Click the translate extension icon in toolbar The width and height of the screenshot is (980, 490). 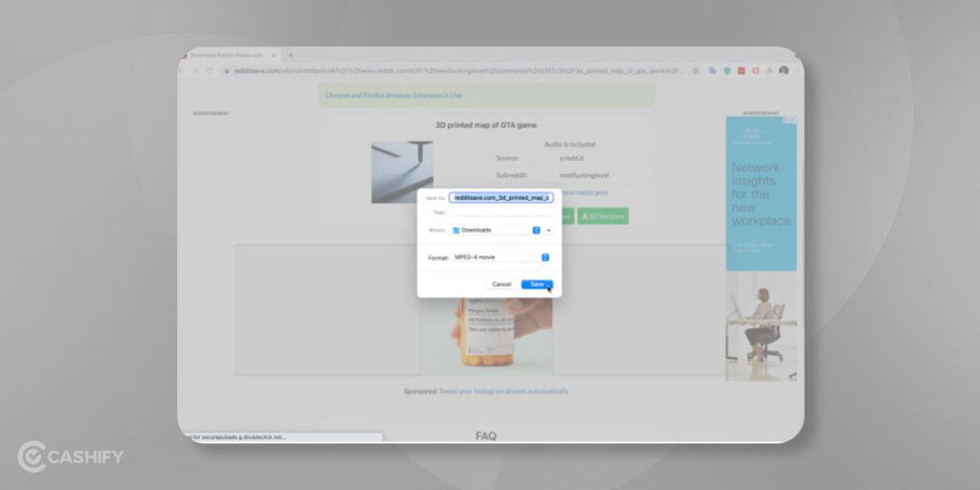712,71
